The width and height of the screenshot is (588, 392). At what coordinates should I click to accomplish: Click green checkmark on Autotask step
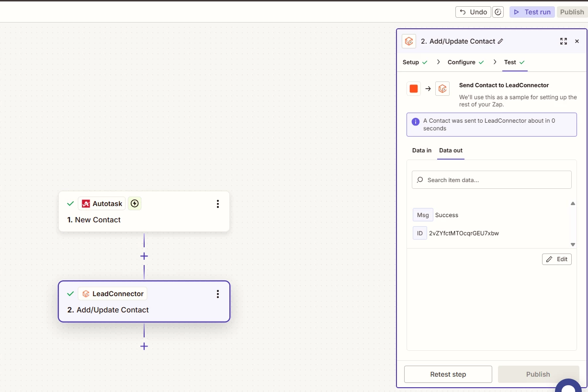pos(70,204)
